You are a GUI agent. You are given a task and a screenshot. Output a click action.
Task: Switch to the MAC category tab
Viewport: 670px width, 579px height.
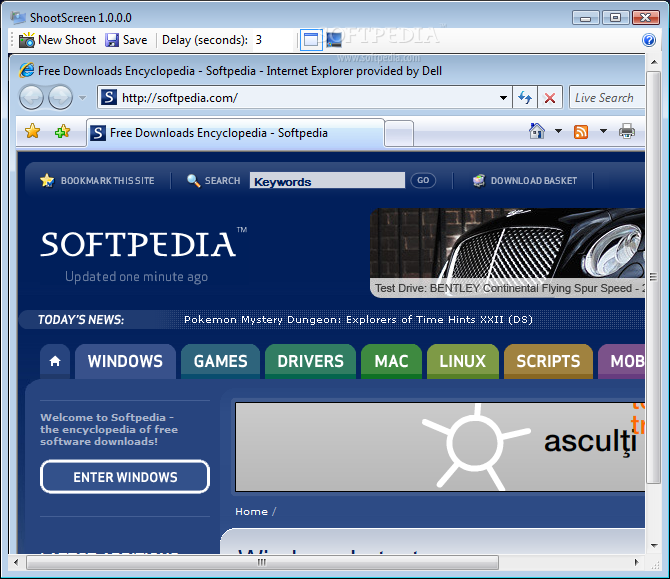391,362
